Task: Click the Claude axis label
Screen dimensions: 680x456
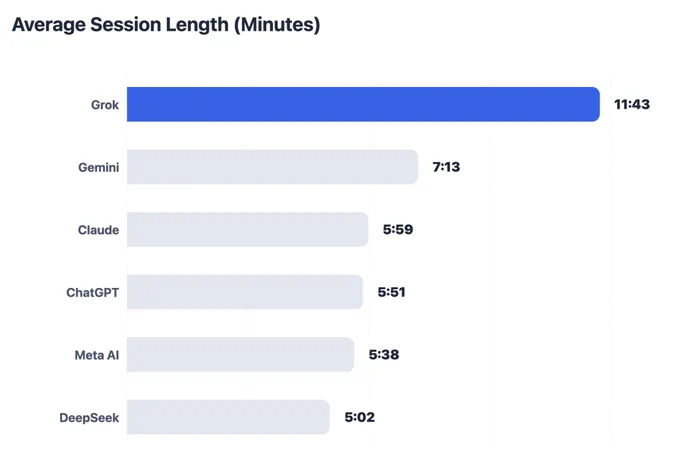Action: [x=98, y=230]
